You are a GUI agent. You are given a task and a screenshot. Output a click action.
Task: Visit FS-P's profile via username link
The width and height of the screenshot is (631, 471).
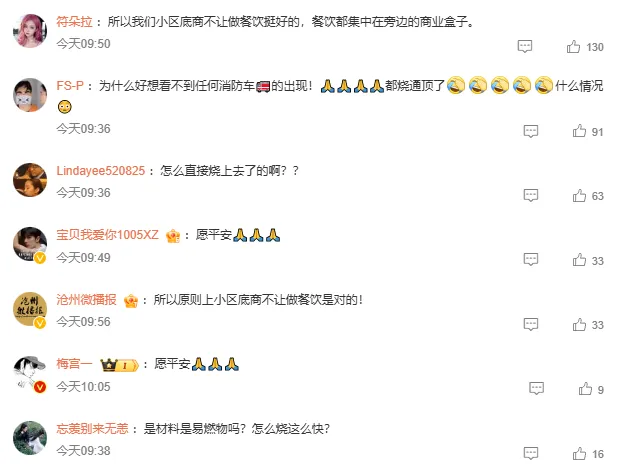70,86
